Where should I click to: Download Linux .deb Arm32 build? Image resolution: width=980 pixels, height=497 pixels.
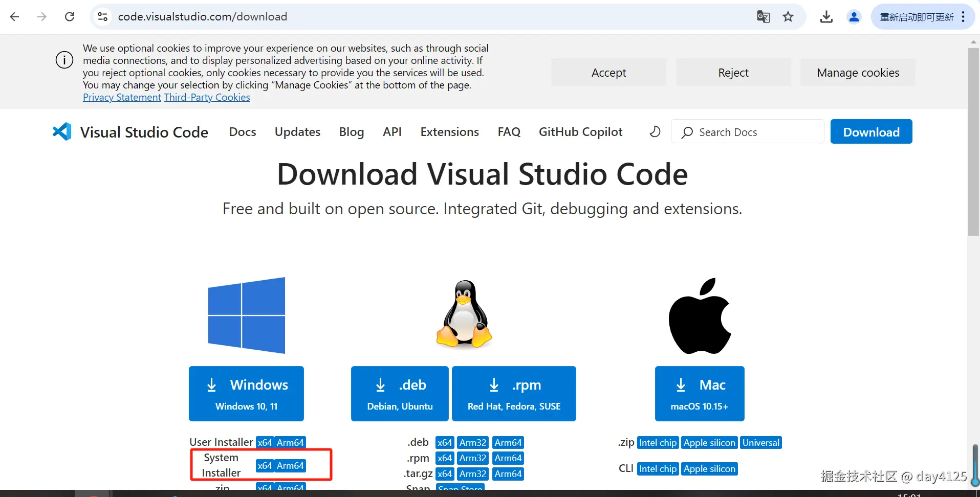473,443
